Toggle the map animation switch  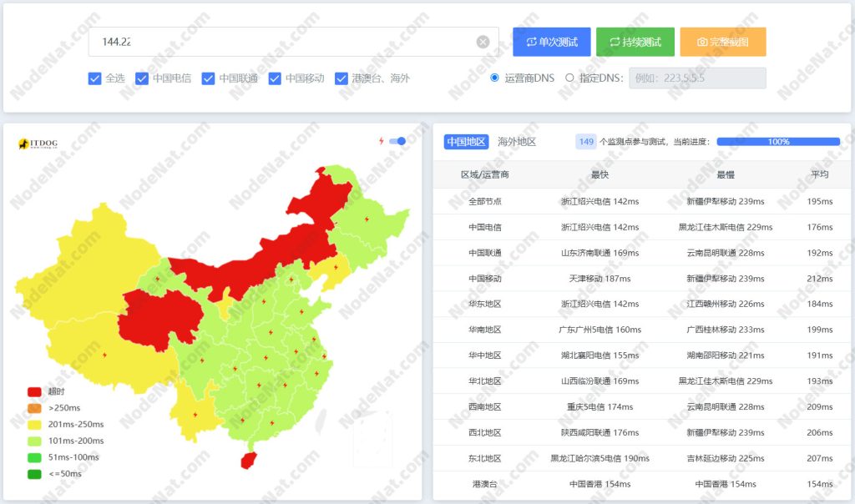coord(397,141)
